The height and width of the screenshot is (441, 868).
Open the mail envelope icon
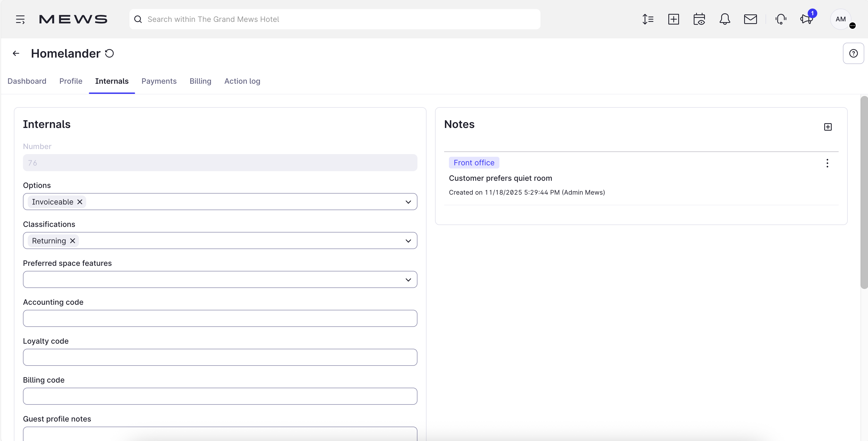[750, 19]
